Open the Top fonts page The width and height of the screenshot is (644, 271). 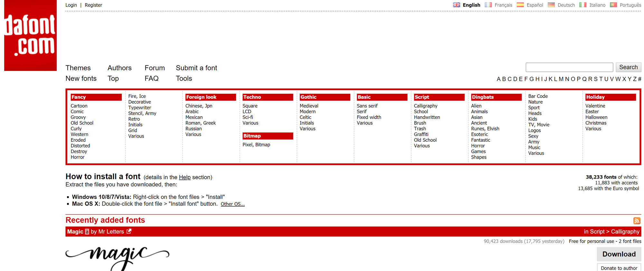(113, 79)
